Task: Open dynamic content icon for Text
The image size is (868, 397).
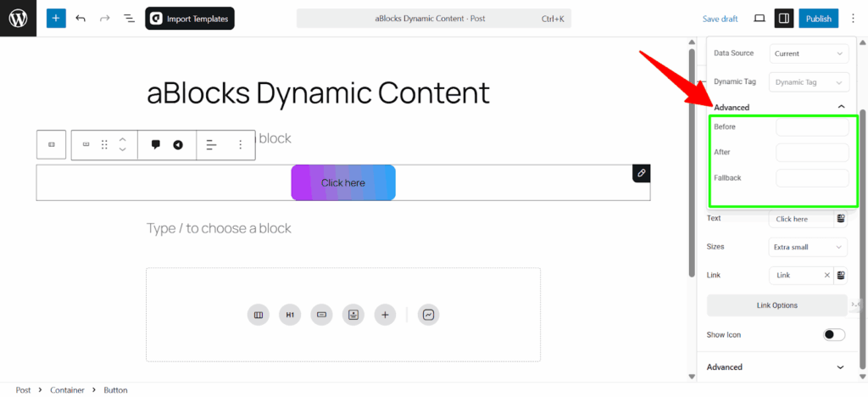Action: [841, 219]
